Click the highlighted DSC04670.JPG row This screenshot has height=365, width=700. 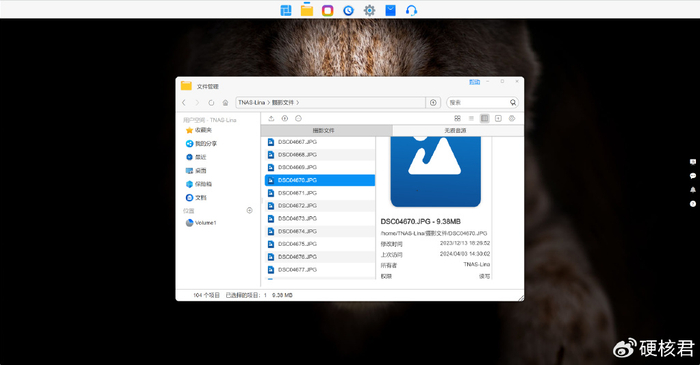[x=320, y=180]
